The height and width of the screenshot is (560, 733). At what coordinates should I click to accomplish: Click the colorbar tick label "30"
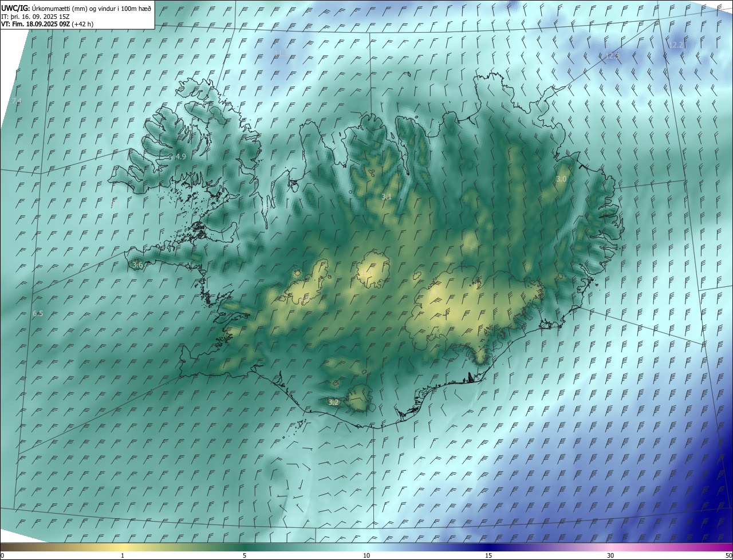pos(610,555)
